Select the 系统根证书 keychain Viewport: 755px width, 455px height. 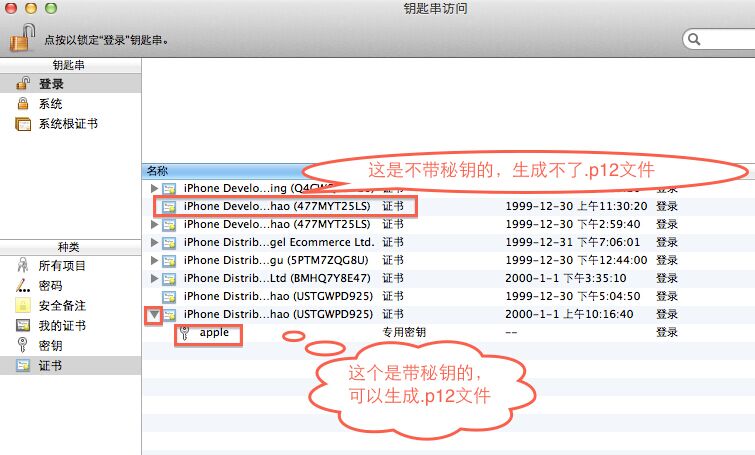[70, 124]
